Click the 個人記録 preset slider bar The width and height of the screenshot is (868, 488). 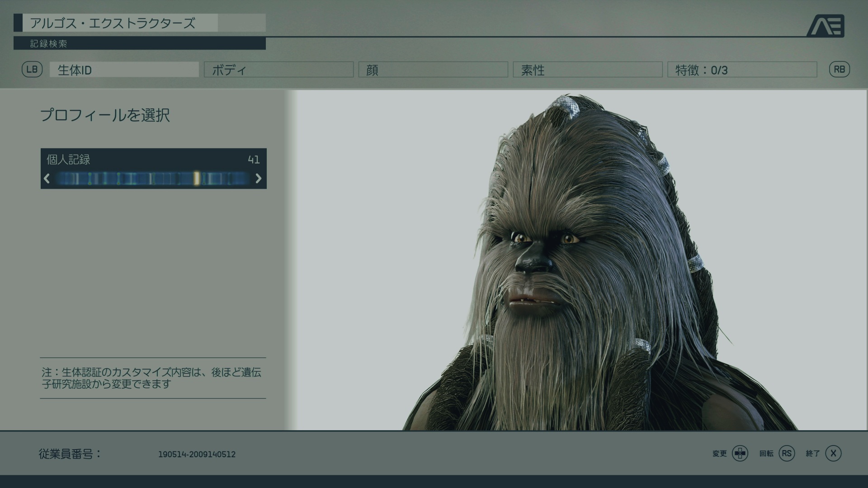point(153,178)
